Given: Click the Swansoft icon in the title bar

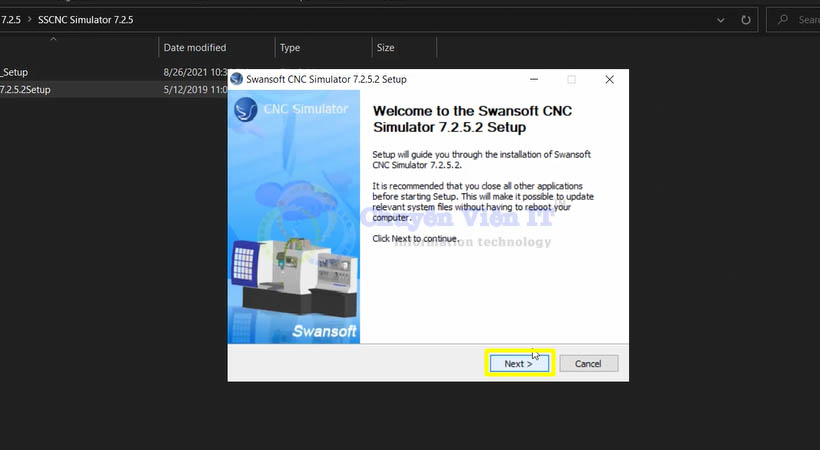Looking at the screenshot, I should click(237, 79).
